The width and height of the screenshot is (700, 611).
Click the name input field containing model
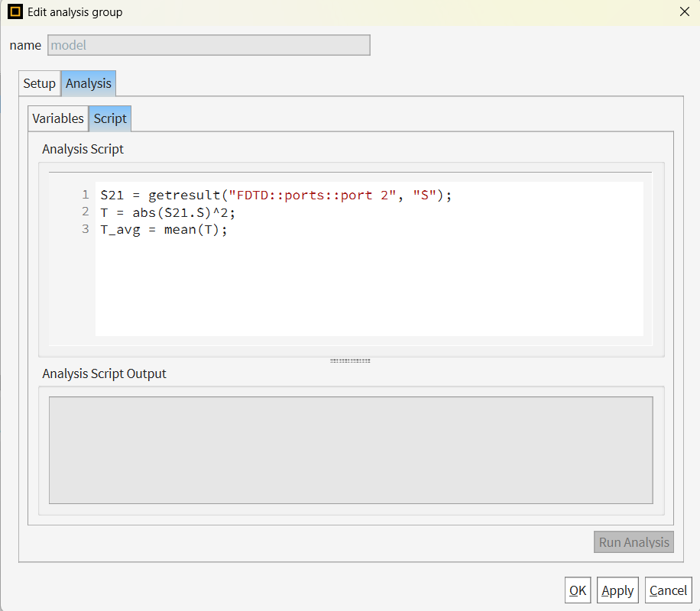coord(209,45)
